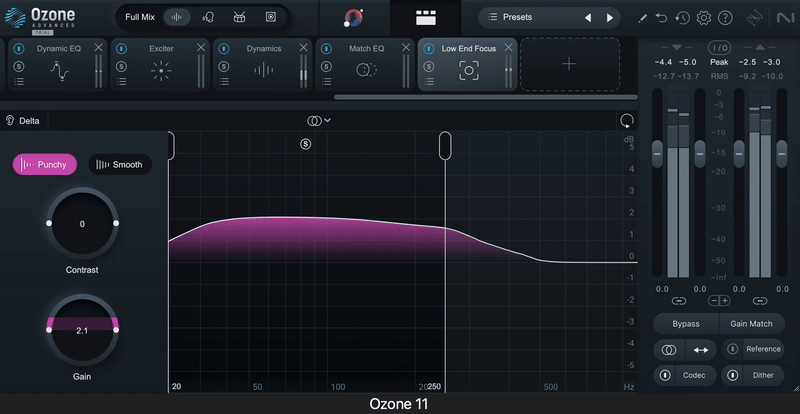The height and width of the screenshot is (414, 800).
Task: Toggle the Dynamic EQ module power button
Action: [x=19, y=48]
